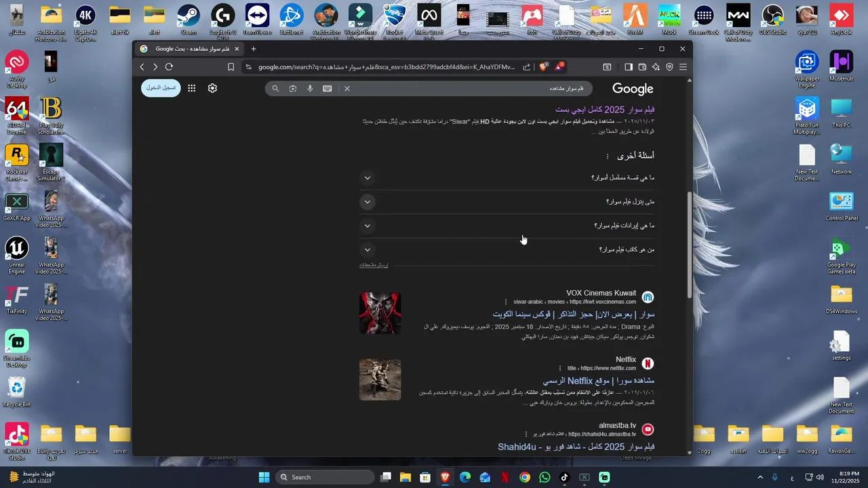Image resolution: width=868 pixels, height=488 pixels.
Task: Click the VOX Cinemas movie poster thumbnail
Action: [x=380, y=313]
